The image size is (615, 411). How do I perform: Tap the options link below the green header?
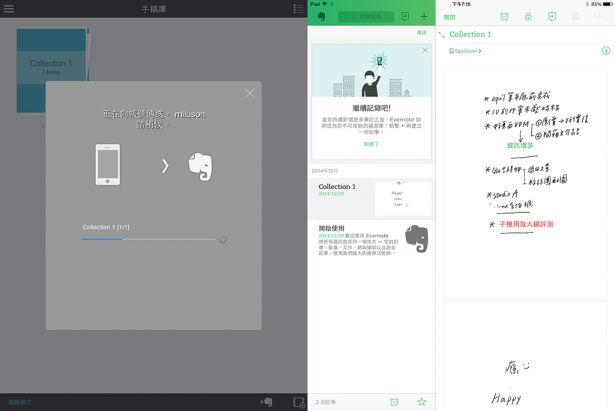point(421,33)
